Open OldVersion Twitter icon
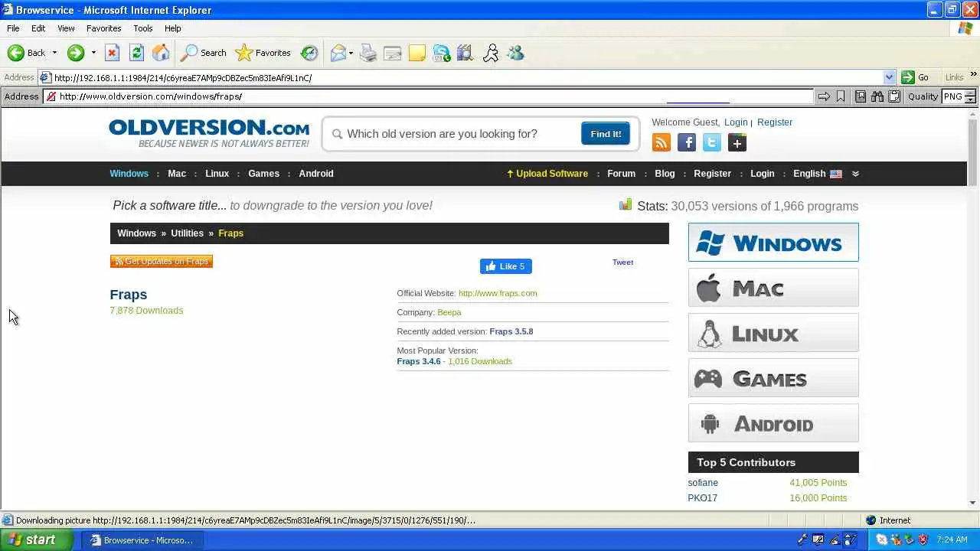980x551 pixels. [712, 142]
